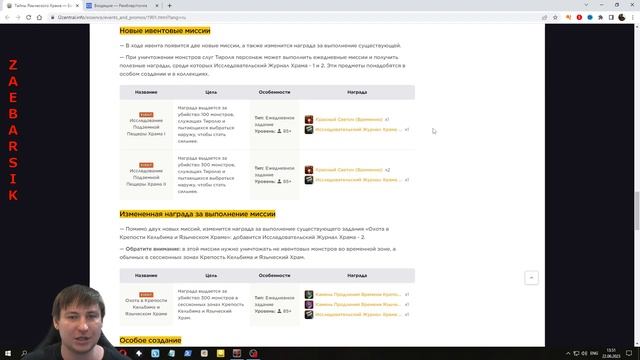Go back with the browser back arrow

pos(7,18)
